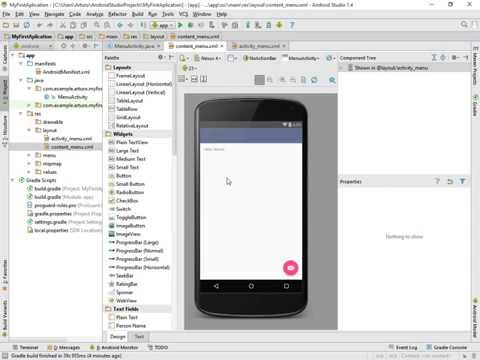This screenshot has width=480, height=360.
Task: Click the blue question mark Help icon
Action: point(292,25)
